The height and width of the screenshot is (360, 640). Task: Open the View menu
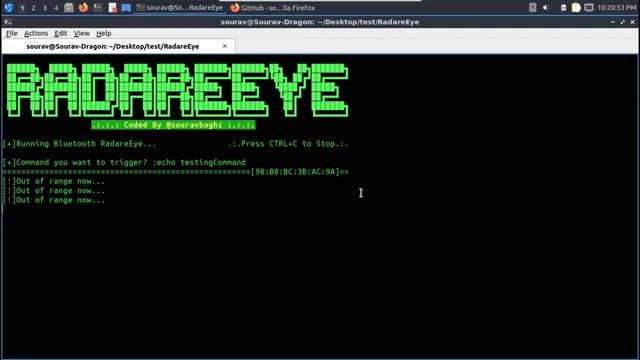[x=82, y=33]
